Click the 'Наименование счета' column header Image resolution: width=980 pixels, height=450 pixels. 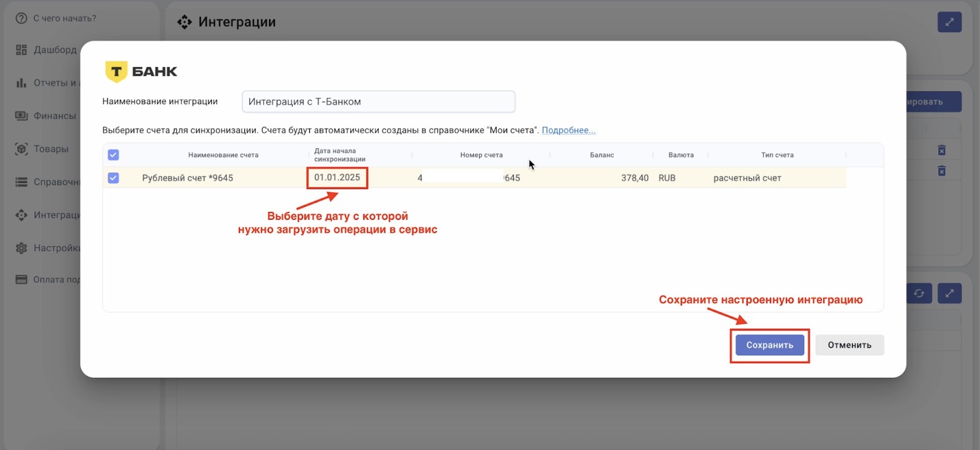pos(224,155)
